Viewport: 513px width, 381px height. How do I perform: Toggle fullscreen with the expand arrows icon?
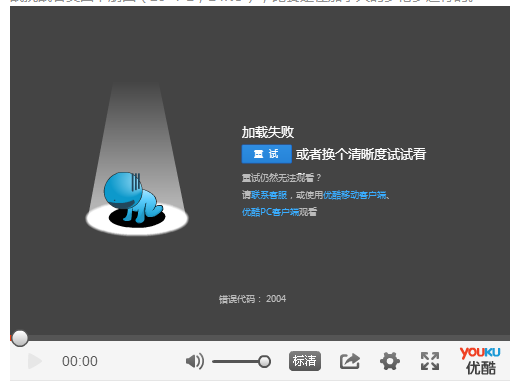coord(430,361)
